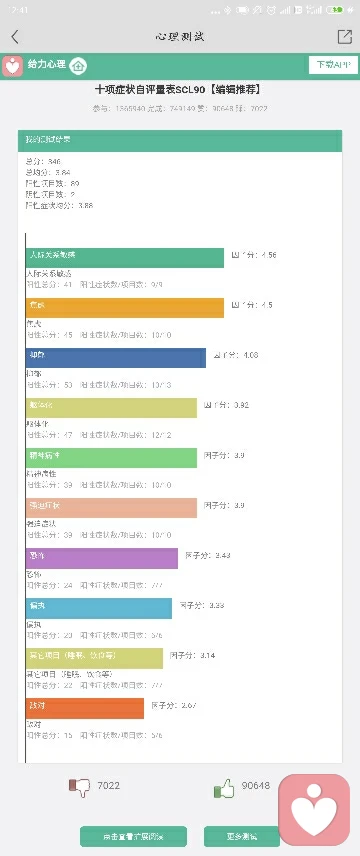Select the purple 恐怖 bar
Viewport: 360px width, 856px height.
point(102,558)
